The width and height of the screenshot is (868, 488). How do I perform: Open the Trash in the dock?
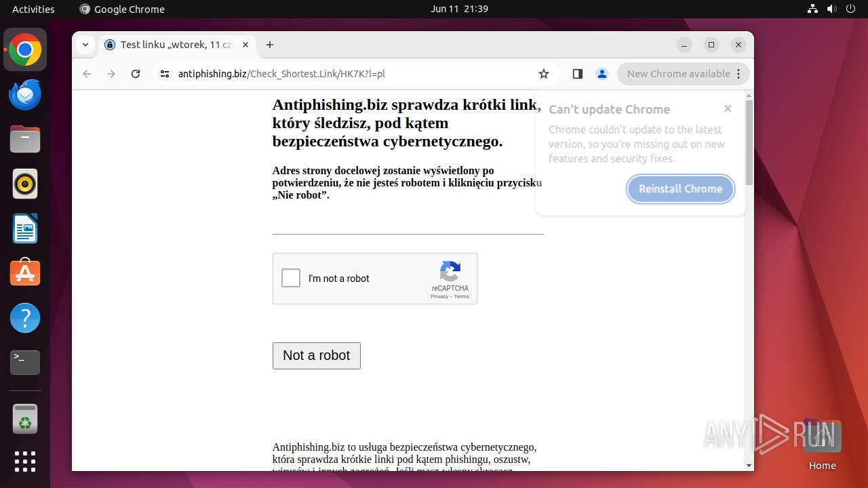tap(25, 419)
